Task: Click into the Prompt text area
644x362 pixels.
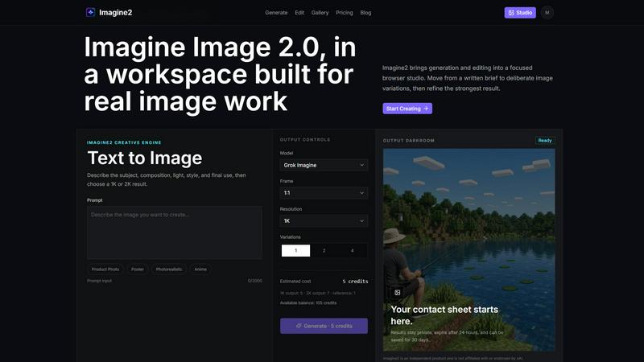Action: [x=174, y=232]
